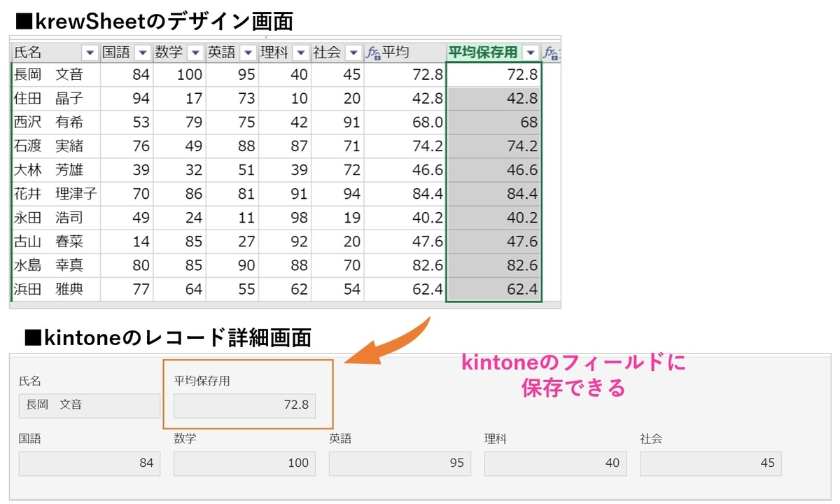Click 住田 晶子's 理科 cell showing 10
This screenshot has width=840, height=504.
(285, 99)
